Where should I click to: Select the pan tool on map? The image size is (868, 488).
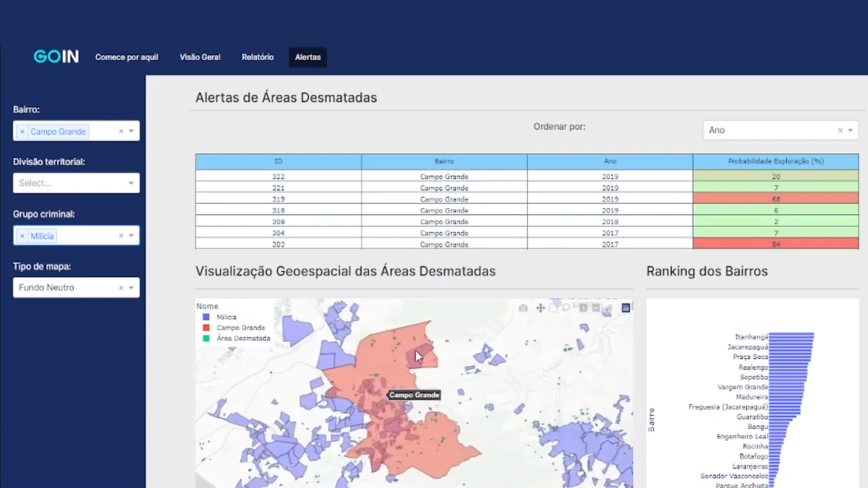click(x=540, y=308)
